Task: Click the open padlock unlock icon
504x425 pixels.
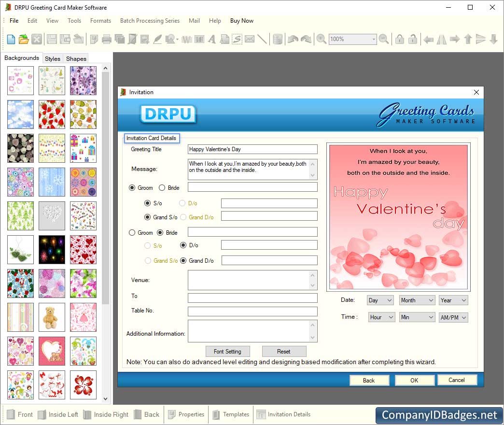Action: click(x=412, y=39)
